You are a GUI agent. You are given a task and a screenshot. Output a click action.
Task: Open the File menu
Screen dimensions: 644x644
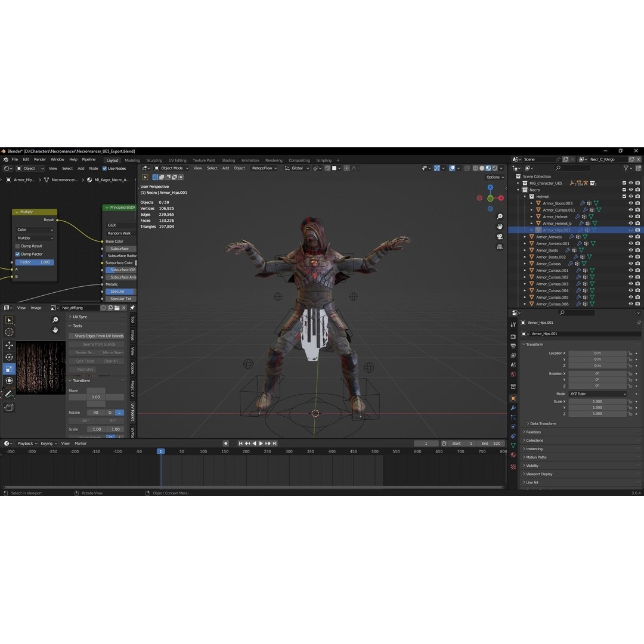coord(15,159)
